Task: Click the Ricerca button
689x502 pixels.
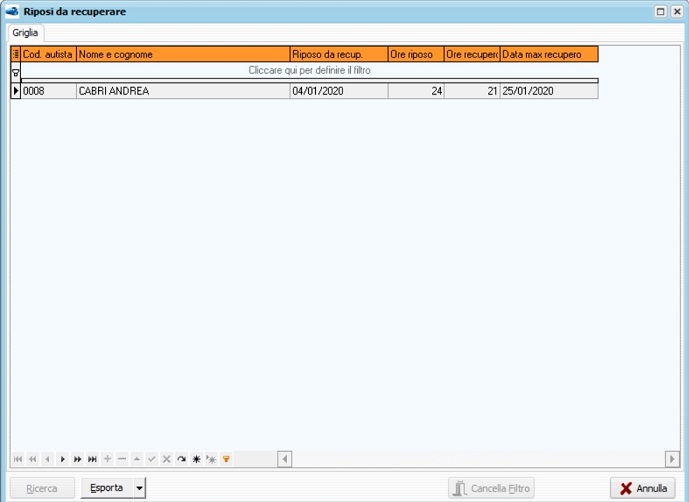Action: 42,488
